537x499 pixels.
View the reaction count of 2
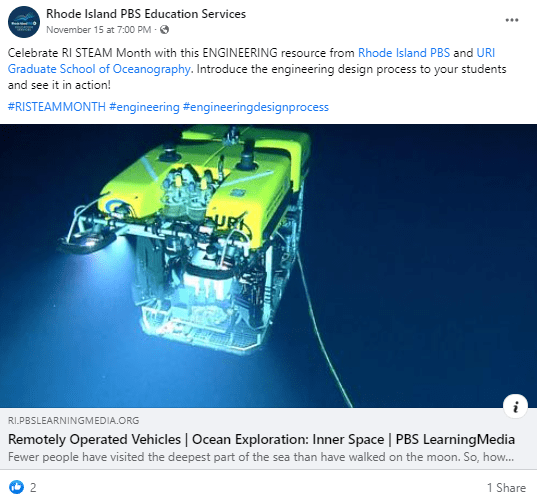tap(33, 487)
